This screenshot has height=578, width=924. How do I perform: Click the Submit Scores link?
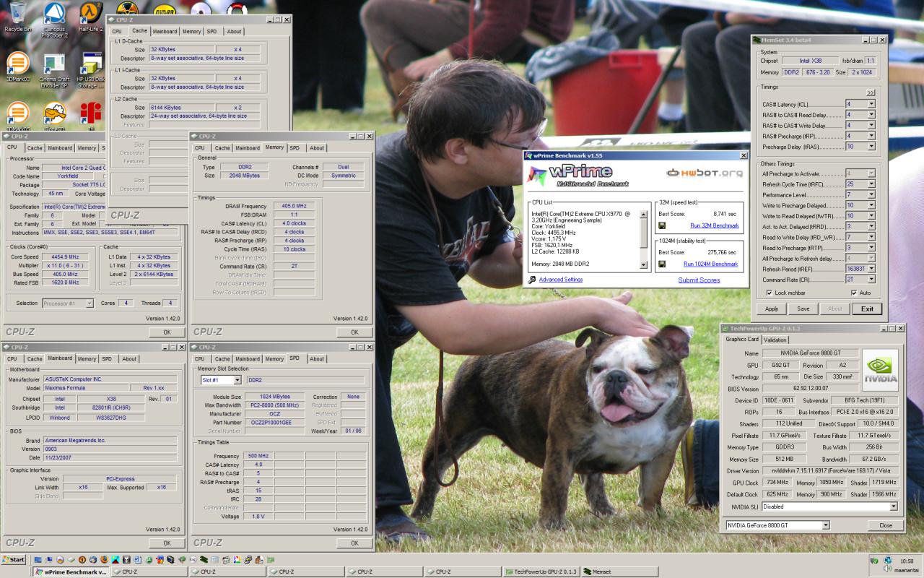[699, 280]
